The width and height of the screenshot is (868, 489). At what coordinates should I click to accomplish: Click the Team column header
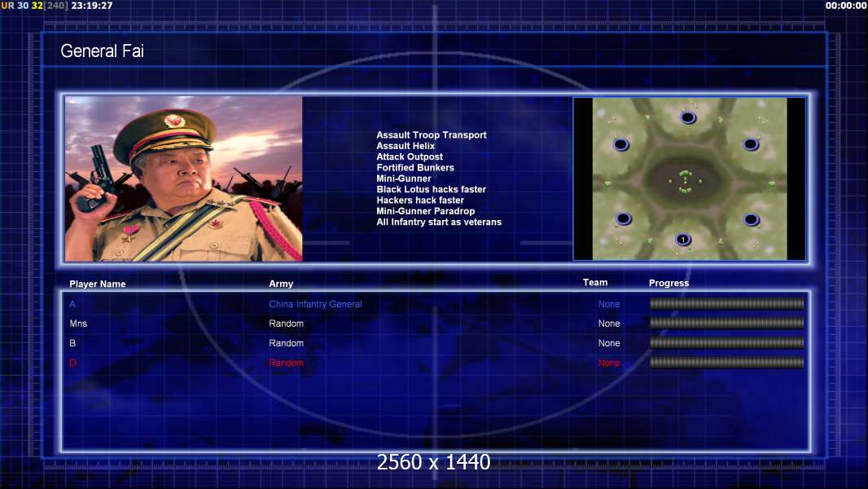[595, 283]
